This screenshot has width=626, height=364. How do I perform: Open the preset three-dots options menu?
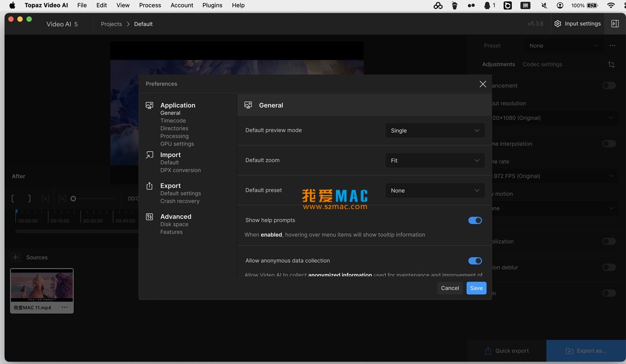pos(612,45)
